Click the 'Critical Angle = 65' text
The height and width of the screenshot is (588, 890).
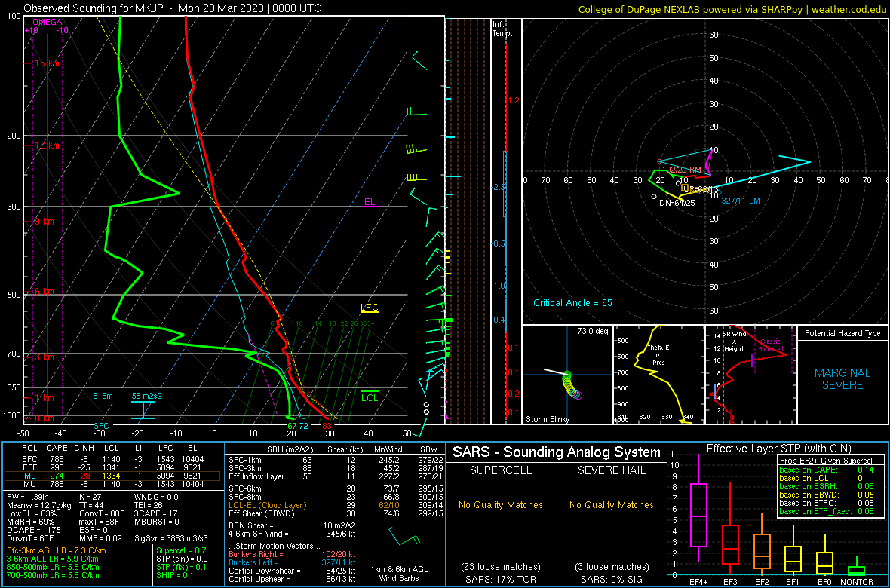click(572, 303)
